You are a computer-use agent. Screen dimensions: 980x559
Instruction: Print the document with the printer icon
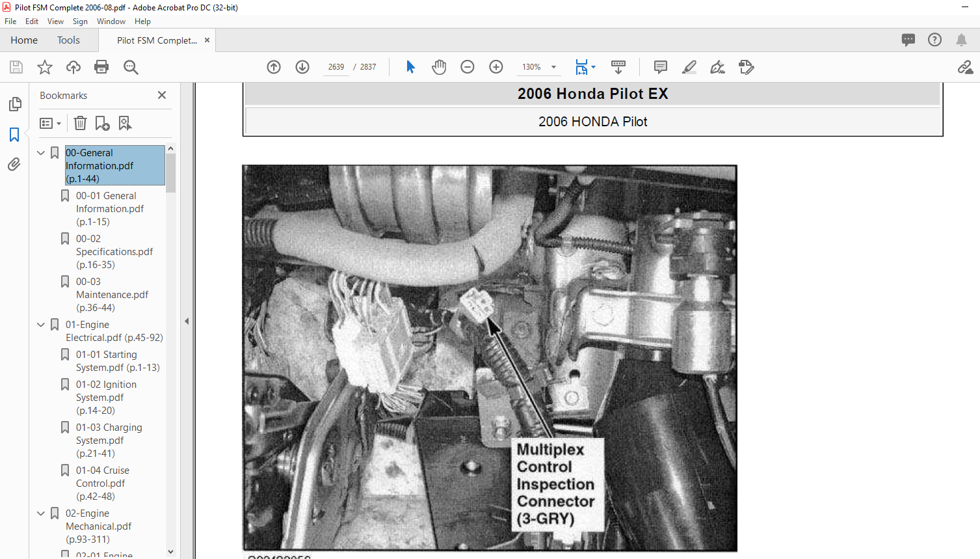[x=101, y=67]
